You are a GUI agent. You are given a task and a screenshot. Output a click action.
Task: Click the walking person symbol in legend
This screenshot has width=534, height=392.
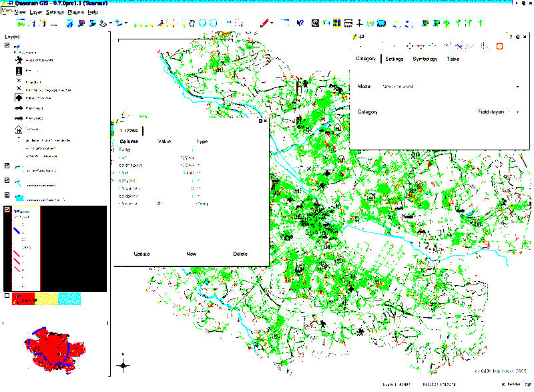pos(19,59)
